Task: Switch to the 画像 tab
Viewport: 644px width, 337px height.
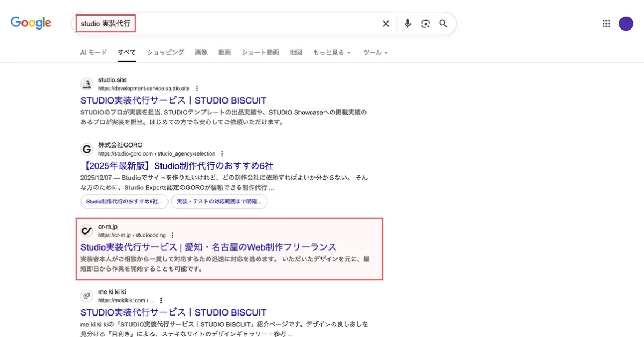Action: (201, 53)
